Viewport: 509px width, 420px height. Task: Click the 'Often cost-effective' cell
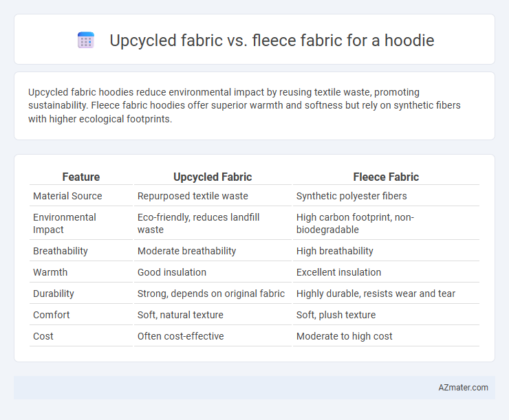[180, 336]
